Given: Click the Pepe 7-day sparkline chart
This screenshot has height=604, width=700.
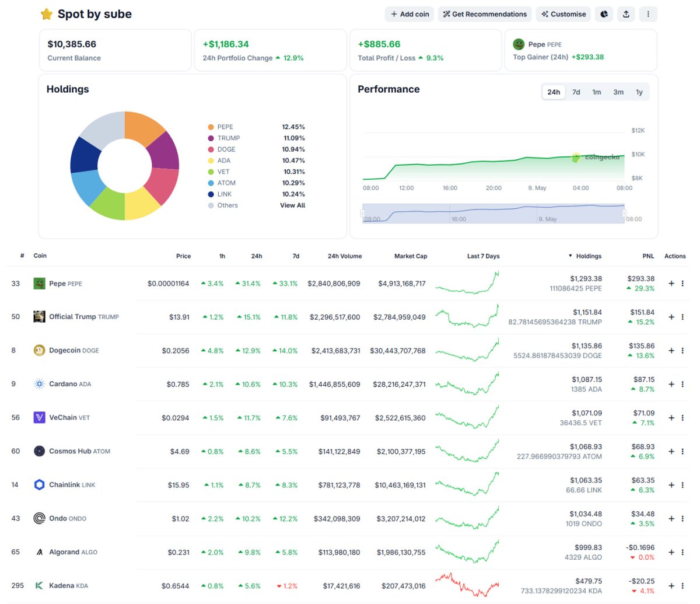Looking at the screenshot, I should coord(467,283).
